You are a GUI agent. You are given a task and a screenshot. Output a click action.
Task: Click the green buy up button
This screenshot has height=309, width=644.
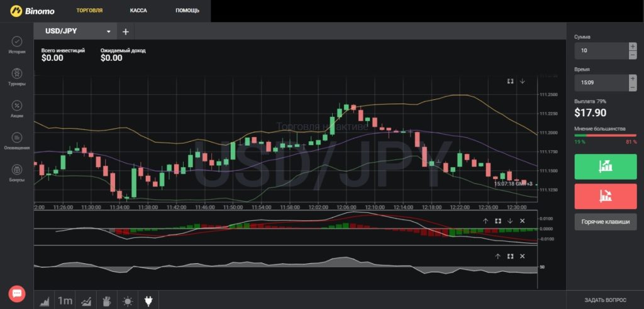[x=606, y=166]
